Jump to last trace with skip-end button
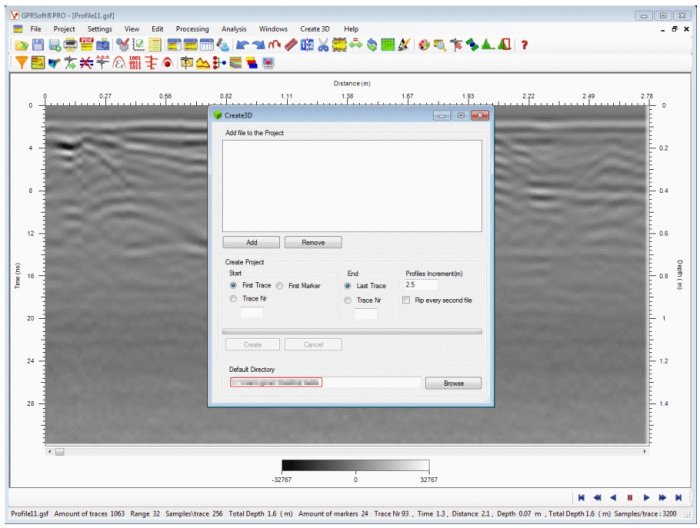Screen dimensions: 700x528 point(678,496)
